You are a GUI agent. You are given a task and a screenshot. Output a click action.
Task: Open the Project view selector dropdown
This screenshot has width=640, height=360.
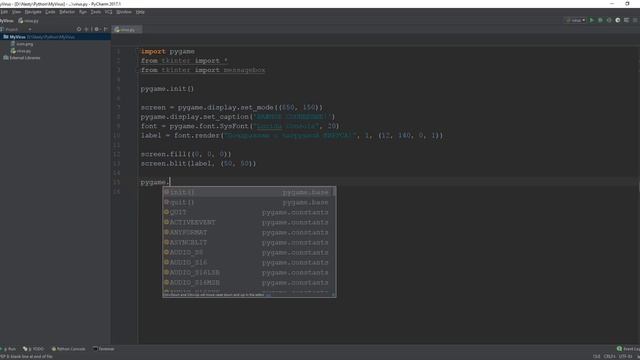(x=29, y=29)
